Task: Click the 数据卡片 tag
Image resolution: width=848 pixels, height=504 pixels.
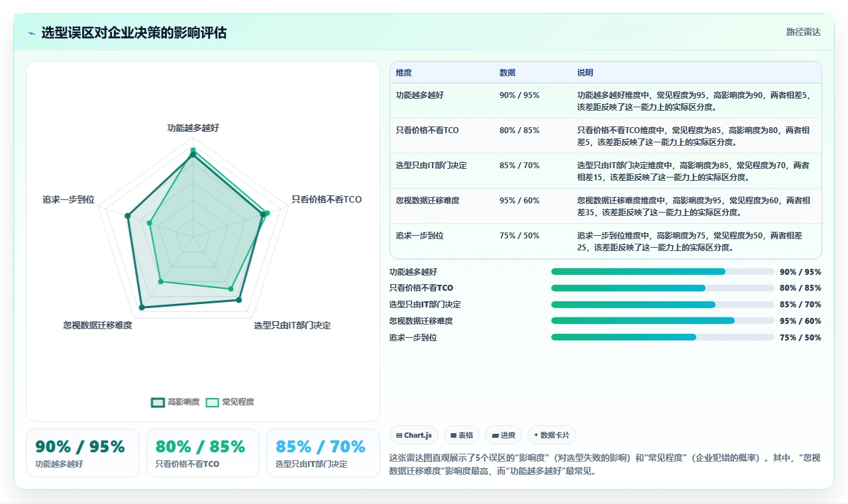Action: [552, 435]
